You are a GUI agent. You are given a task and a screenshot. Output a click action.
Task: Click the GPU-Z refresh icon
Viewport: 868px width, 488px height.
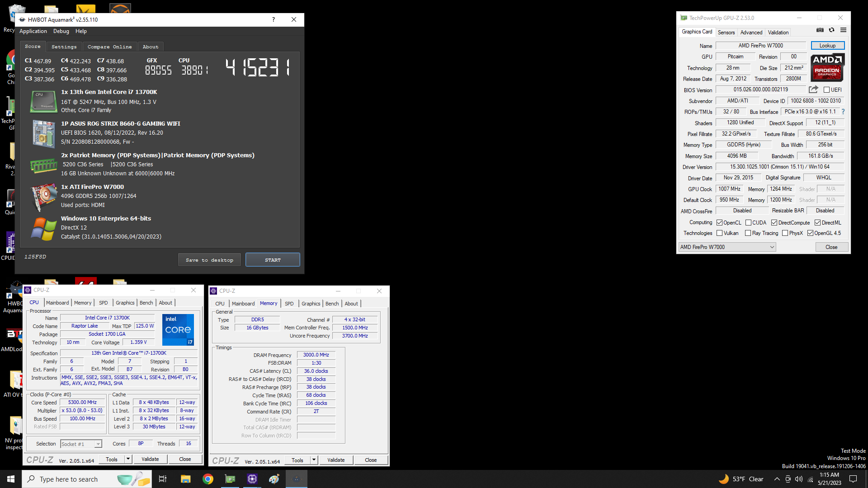(831, 30)
